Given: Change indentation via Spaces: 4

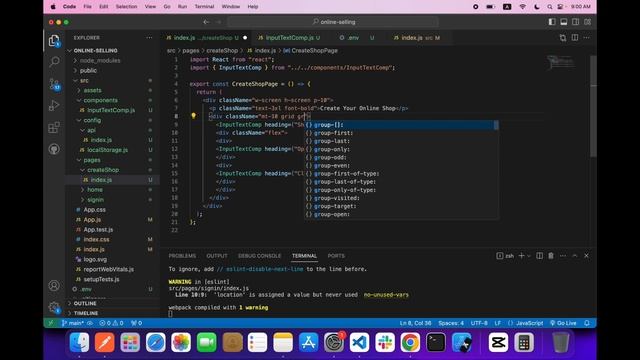Looking at the screenshot, I should coord(451,323).
